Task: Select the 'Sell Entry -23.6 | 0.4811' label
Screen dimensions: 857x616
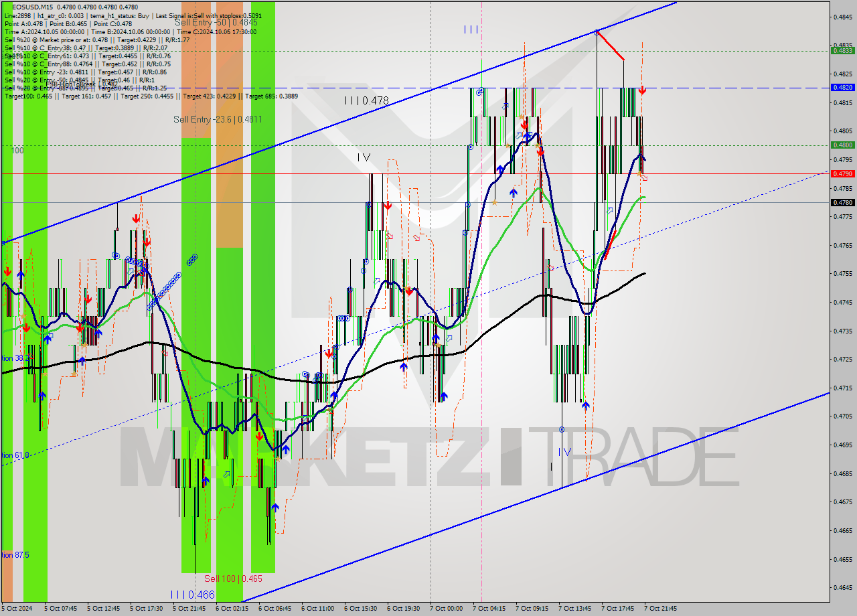Action: (x=218, y=119)
